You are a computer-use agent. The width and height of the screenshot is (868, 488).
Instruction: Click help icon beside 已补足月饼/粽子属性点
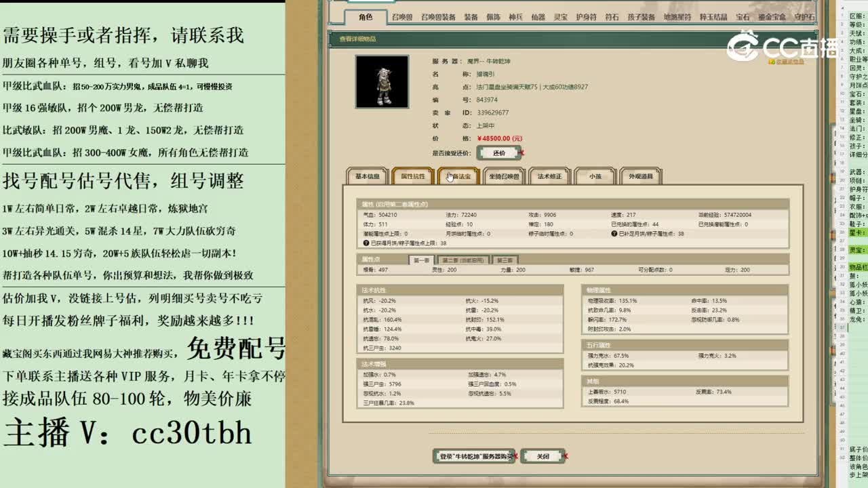click(x=614, y=233)
